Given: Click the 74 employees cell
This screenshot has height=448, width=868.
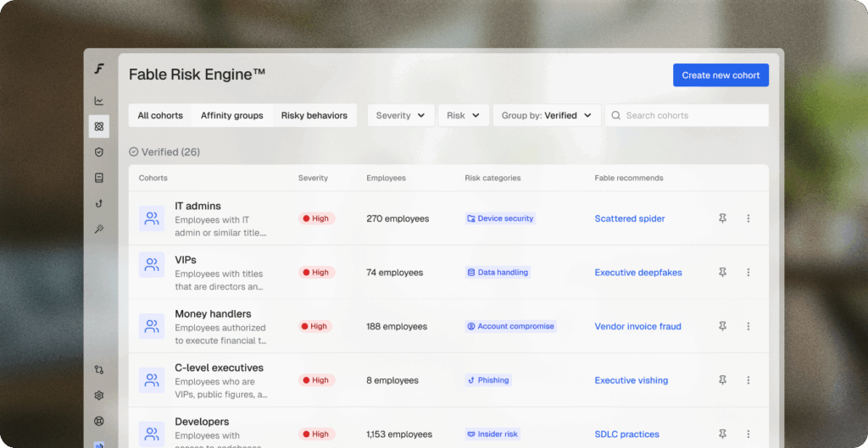Looking at the screenshot, I should 395,272.
